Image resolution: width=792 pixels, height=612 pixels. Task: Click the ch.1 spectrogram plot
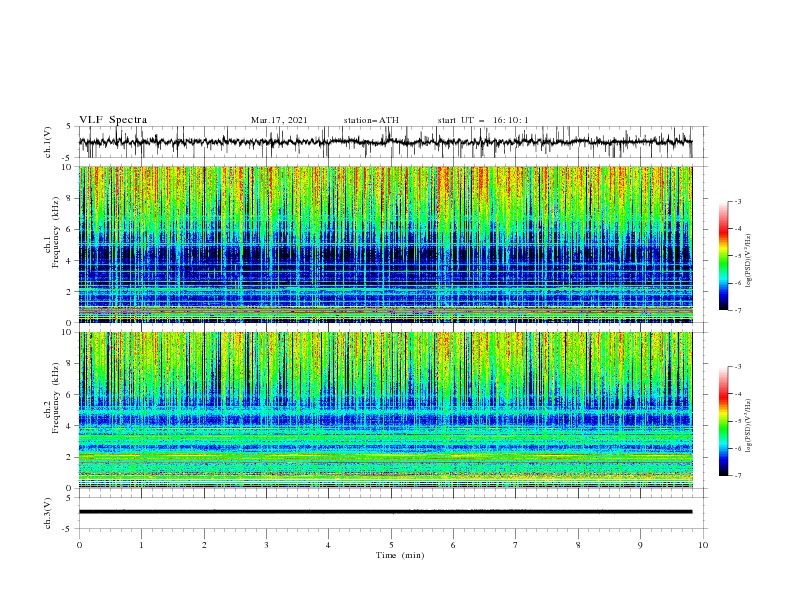386,244
